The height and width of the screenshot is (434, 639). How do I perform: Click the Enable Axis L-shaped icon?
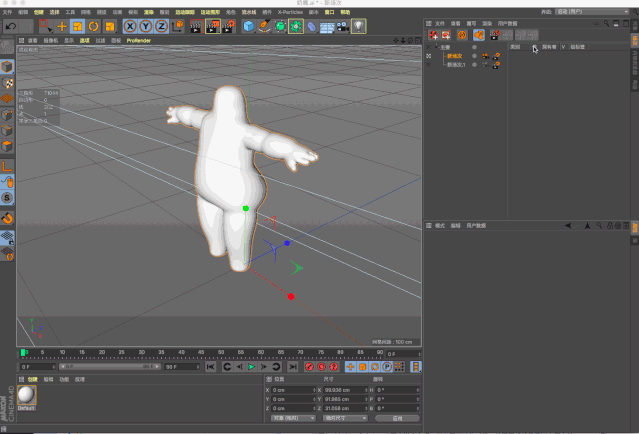click(7, 166)
